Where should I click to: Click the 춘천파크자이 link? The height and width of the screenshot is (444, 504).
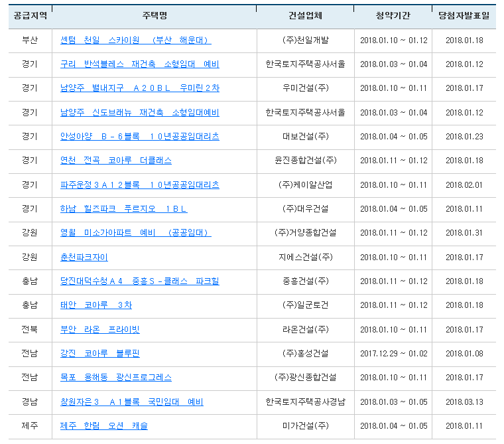point(84,257)
